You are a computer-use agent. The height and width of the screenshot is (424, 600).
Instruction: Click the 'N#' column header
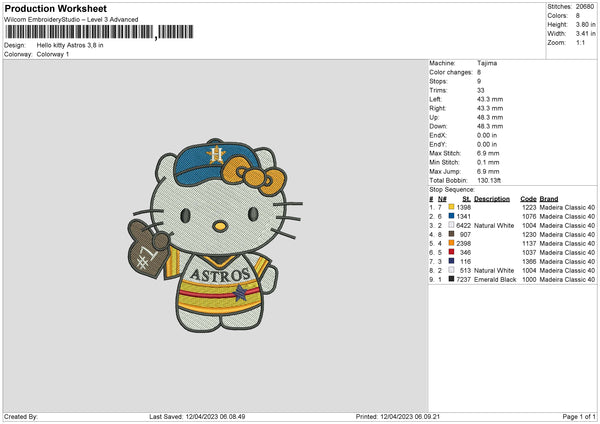click(442, 199)
